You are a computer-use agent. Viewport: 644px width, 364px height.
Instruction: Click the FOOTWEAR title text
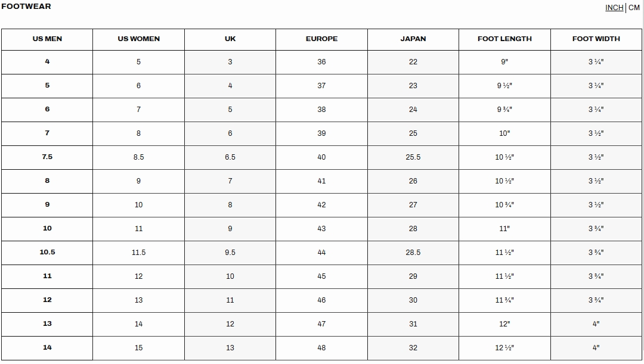26,7
